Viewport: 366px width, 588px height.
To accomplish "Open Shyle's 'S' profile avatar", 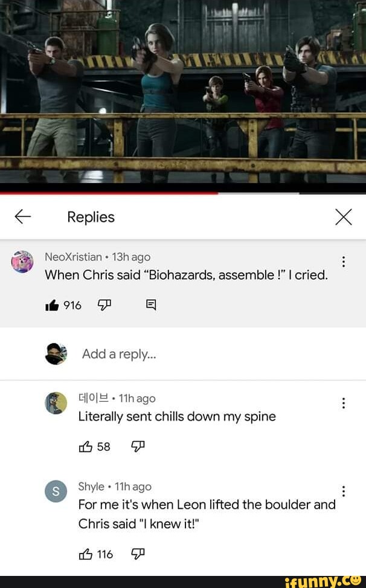I will coord(56,491).
